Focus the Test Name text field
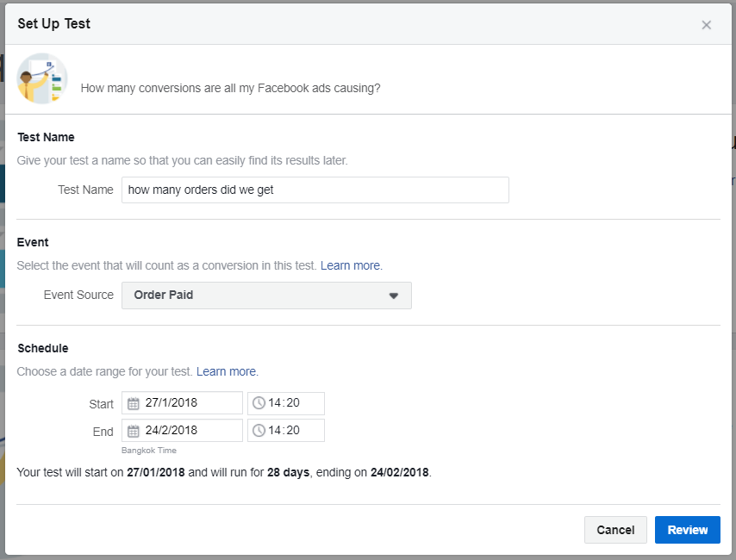This screenshot has width=736, height=560. [315, 190]
